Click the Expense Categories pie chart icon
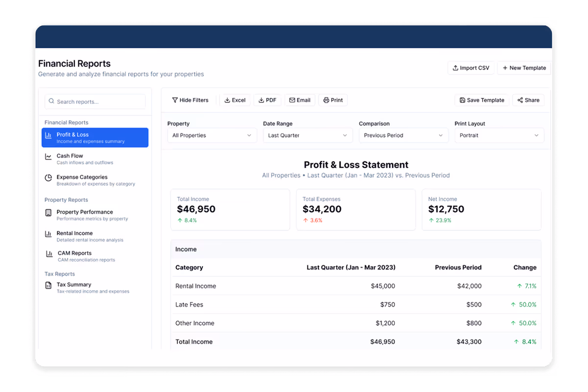Image resolution: width=588 pixels, height=392 pixels. [x=49, y=178]
